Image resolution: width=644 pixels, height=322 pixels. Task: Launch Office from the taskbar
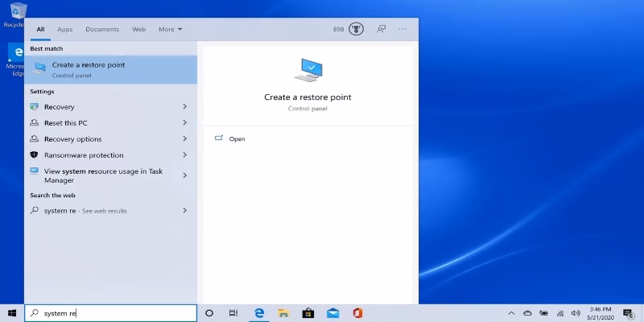pos(357,313)
